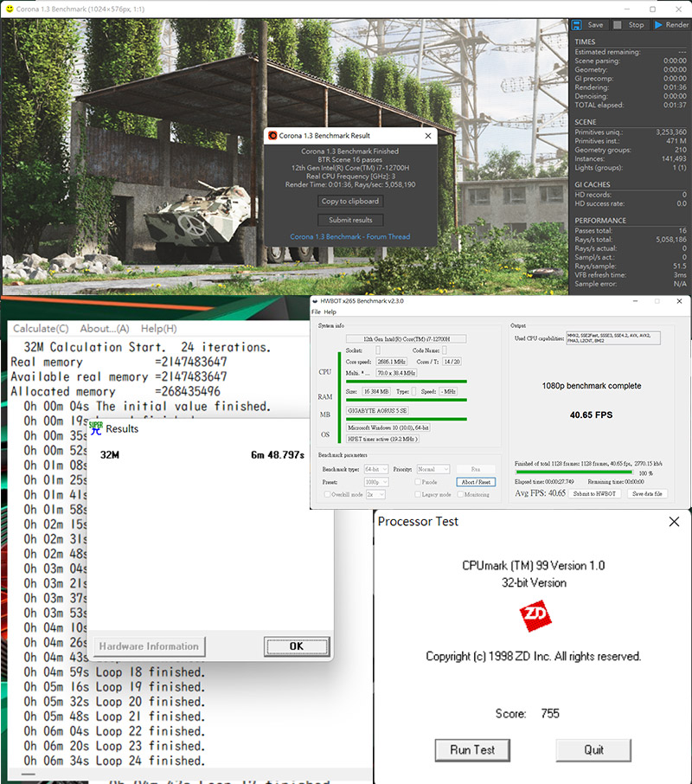
Task: Toggle the Overkill mode checkbox
Action: (327, 494)
